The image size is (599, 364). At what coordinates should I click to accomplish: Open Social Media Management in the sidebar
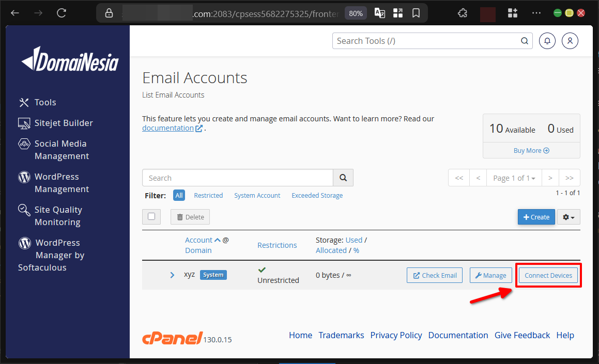coord(60,149)
